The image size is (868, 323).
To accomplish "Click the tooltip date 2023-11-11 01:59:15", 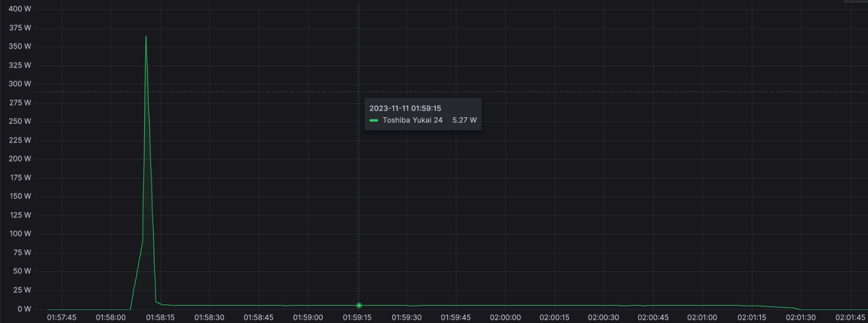I will (x=405, y=109).
